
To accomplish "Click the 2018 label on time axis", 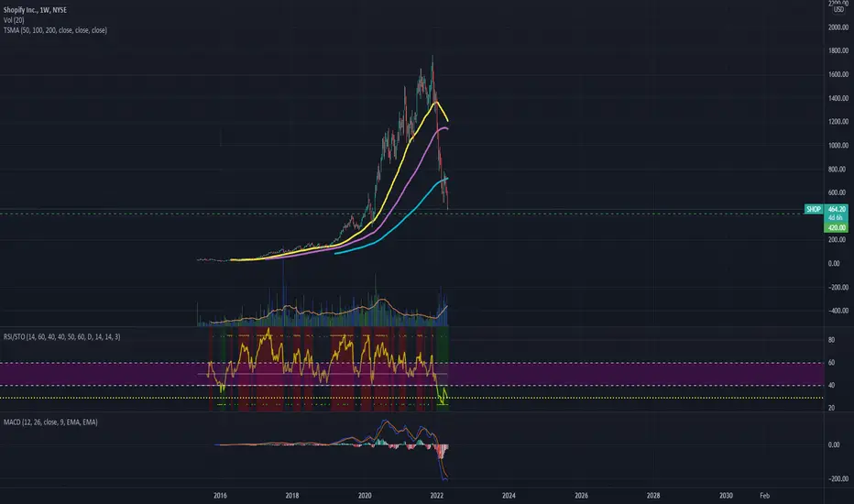I will [292, 496].
